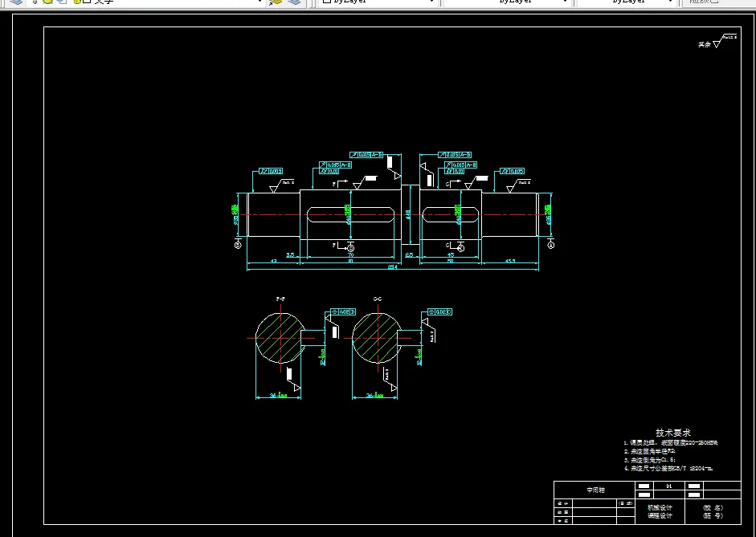Viewport: 756px width, 537px height.
Task: Select the rightmost cylindricity tolerance frame
Action: 512,171
